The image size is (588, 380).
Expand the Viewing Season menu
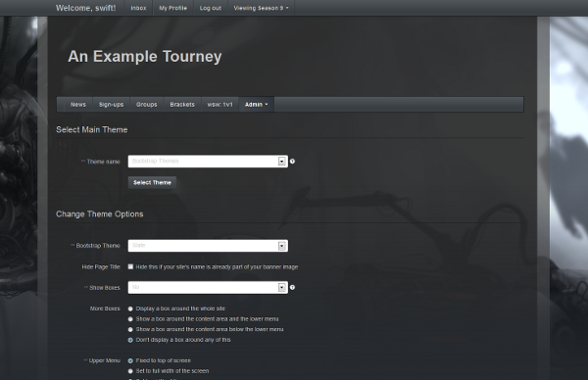[x=261, y=8]
